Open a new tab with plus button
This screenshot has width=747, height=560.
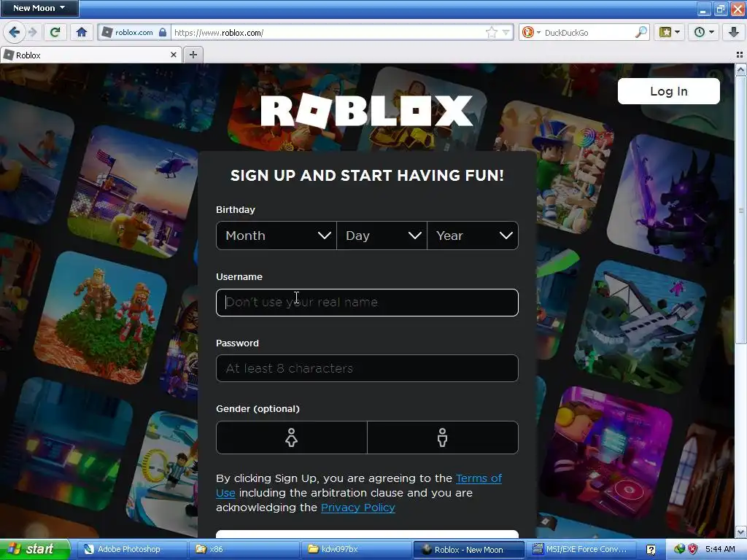[193, 55]
